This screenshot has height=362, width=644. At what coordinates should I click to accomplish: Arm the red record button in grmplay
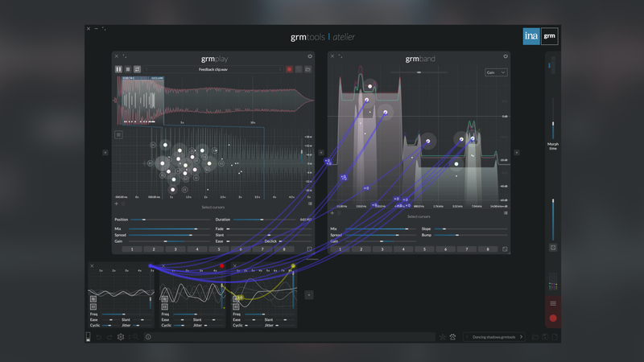point(290,70)
